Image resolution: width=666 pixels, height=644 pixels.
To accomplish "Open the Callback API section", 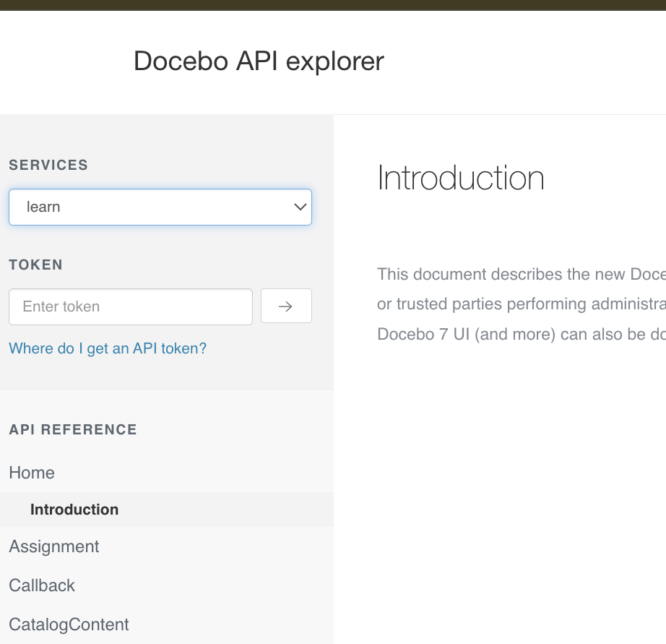I will click(42, 585).
